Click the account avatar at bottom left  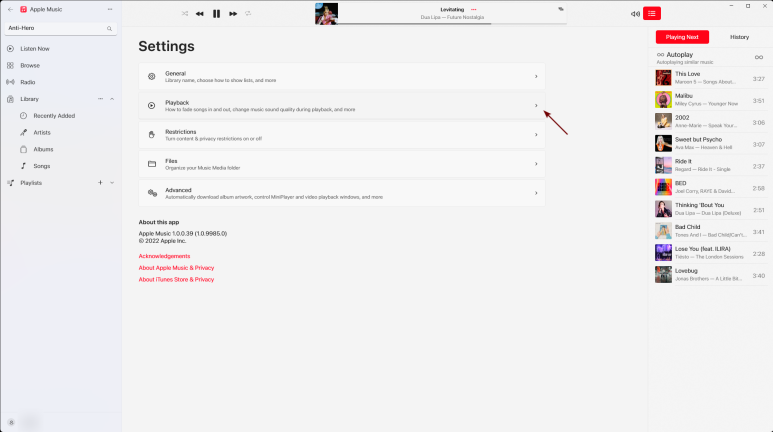coord(11,423)
